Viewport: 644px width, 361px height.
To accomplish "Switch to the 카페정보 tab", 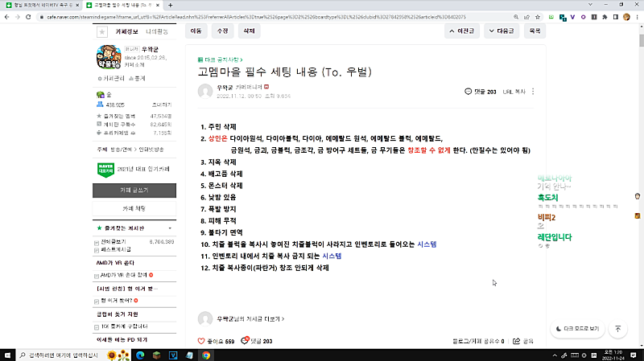I will (126, 31).
